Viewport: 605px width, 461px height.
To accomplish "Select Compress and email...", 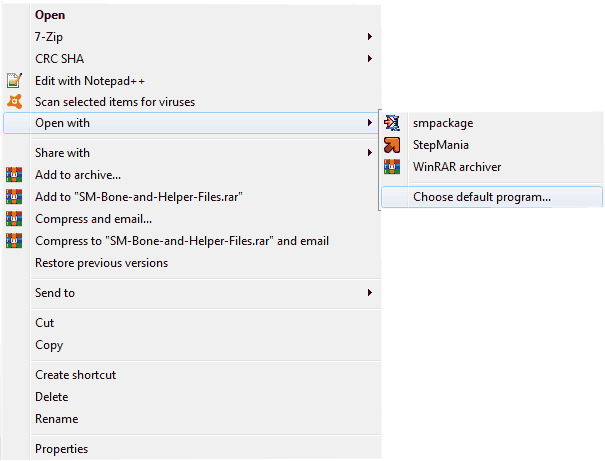I will (192, 219).
